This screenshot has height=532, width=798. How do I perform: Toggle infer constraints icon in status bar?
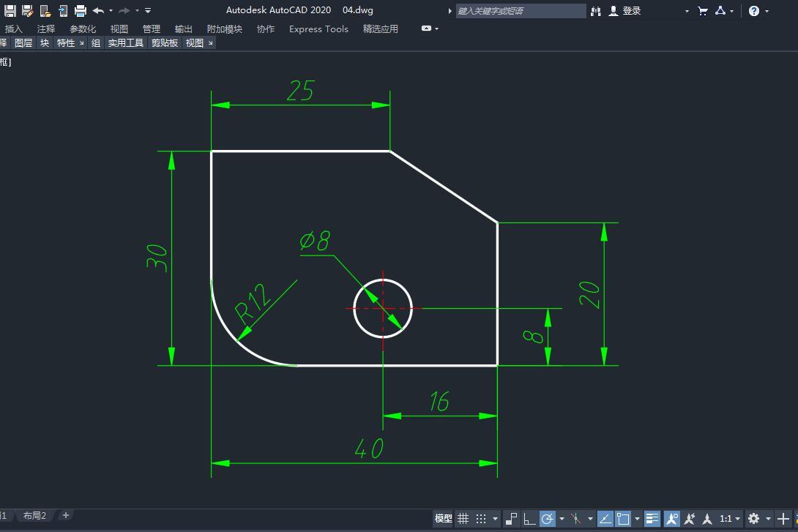(x=511, y=518)
